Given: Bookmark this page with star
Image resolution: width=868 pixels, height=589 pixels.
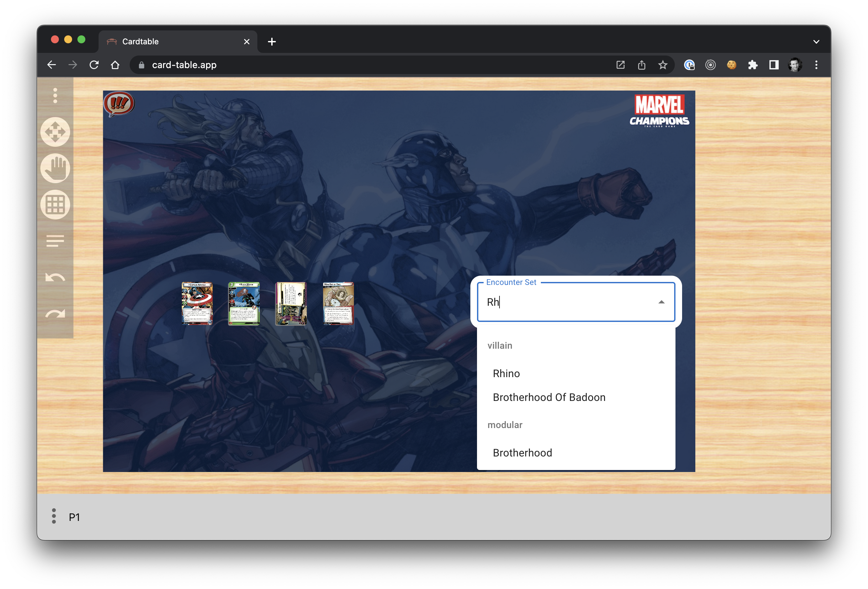Looking at the screenshot, I should point(663,65).
